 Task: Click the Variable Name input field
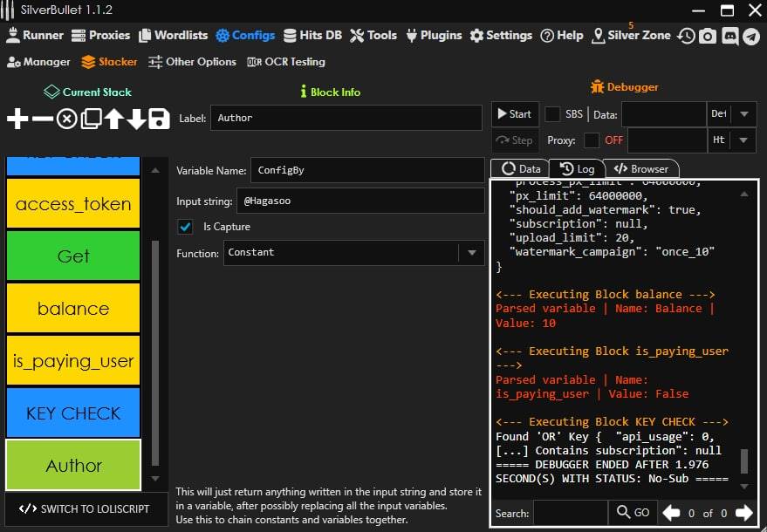tap(366, 171)
